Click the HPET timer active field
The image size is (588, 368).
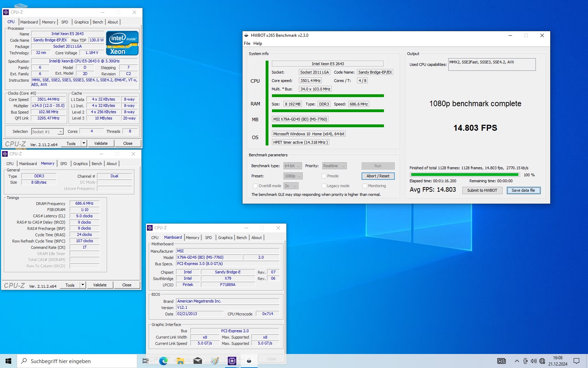click(x=301, y=142)
